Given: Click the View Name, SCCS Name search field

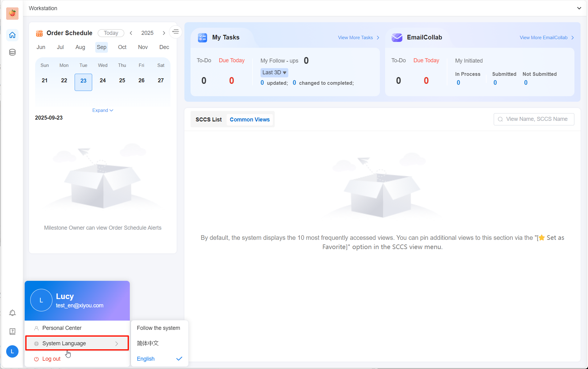Looking at the screenshot, I should (x=537, y=119).
